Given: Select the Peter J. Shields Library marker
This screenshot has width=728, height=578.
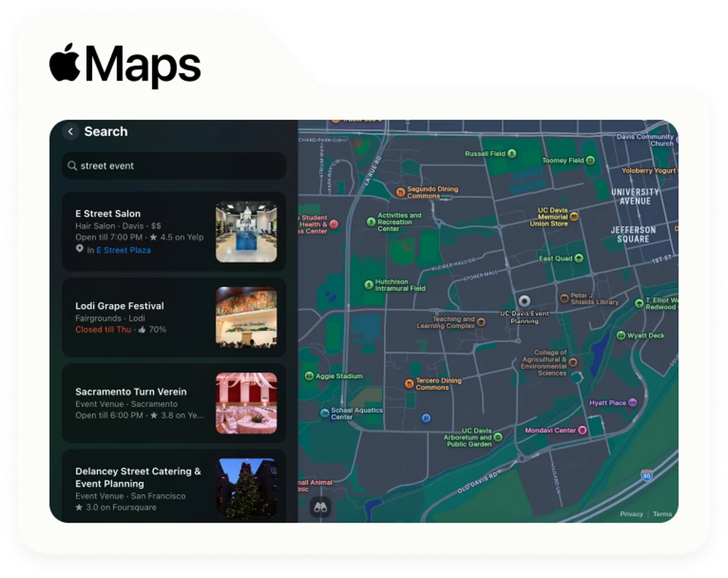Looking at the screenshot, I should click(564, 298).
